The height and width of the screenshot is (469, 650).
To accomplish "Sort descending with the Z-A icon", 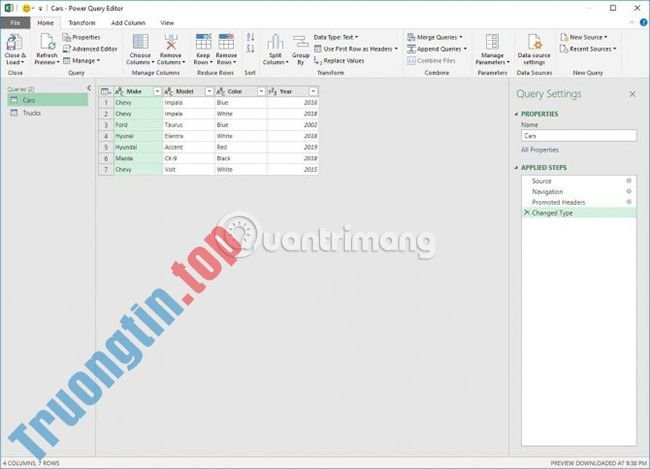I will (250, 49).
